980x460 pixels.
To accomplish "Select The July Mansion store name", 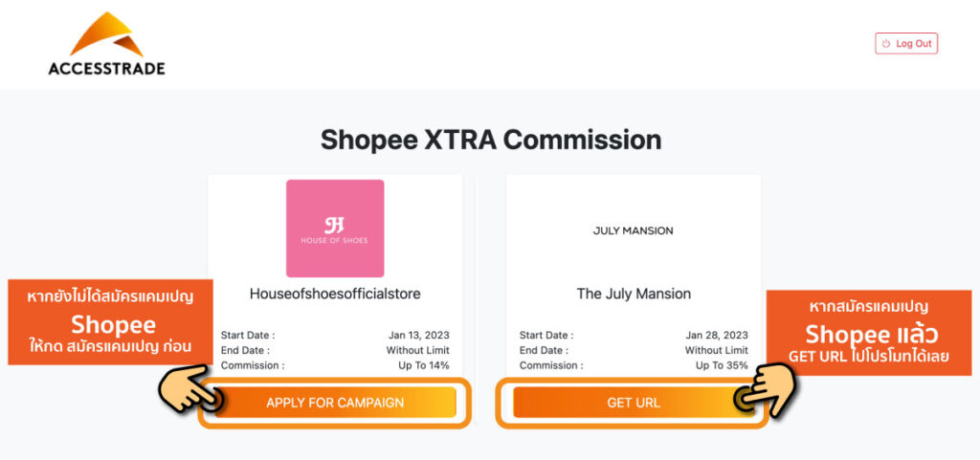I will coord(633,294).
